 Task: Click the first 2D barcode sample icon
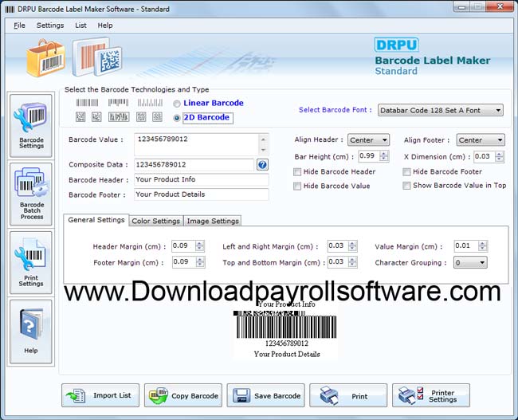pyautogui.click(x=80, y=116)
